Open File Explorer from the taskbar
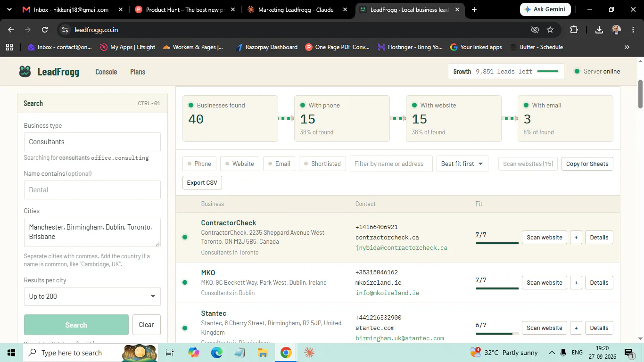 pyautogui.click(x=263, y=353)
